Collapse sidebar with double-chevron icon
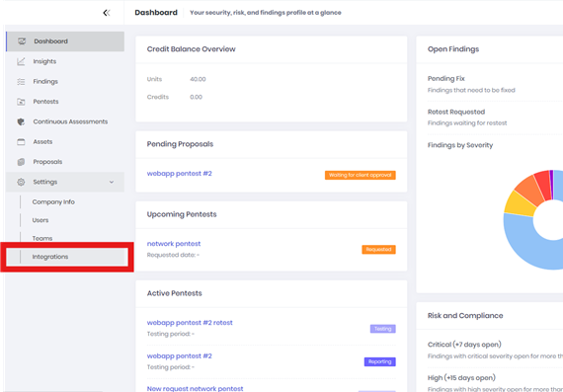The image size is (563, 392). click(x=107, y=13)
